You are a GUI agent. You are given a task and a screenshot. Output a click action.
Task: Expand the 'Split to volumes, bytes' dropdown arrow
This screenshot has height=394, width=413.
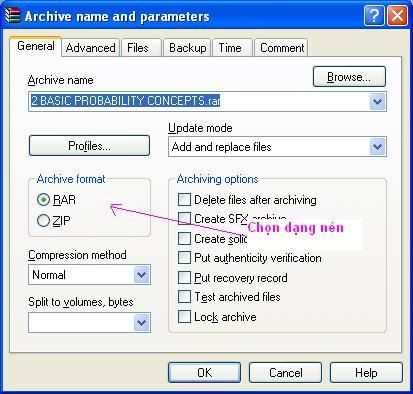point(142,322)
